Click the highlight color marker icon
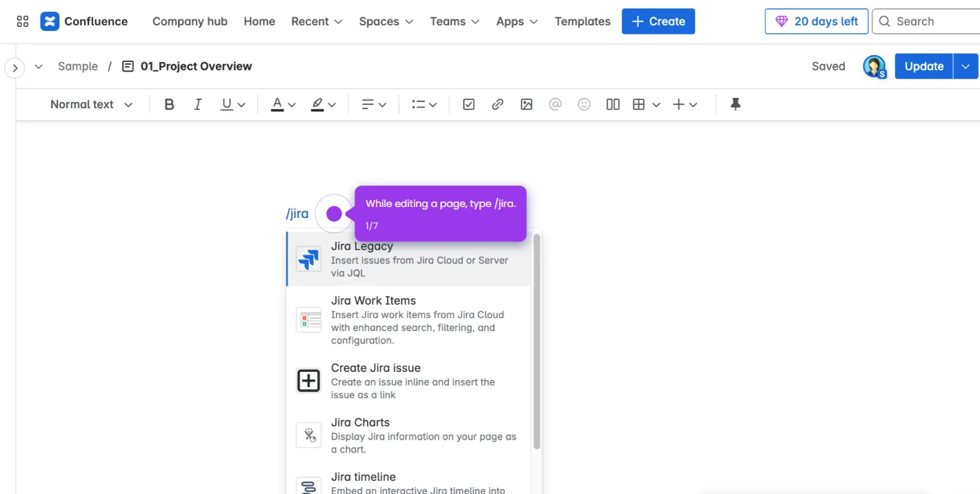The image size is (980, 494). [317, 104]
